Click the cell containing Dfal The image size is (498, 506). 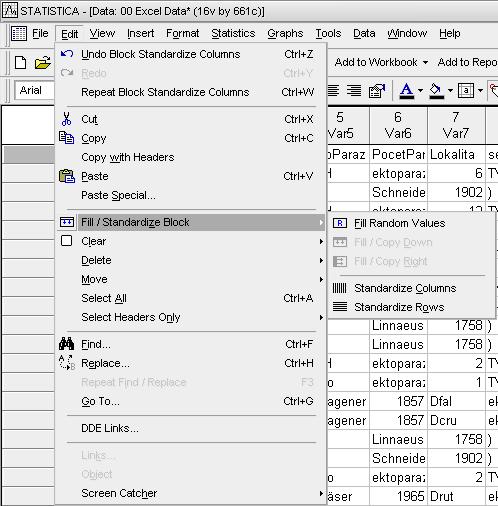[x=456, y=401]
